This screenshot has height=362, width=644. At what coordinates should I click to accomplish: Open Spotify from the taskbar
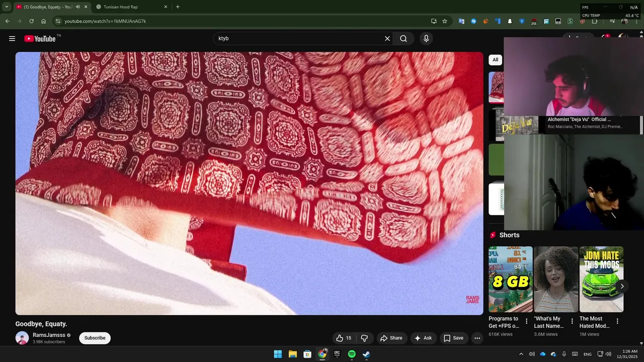352,354
